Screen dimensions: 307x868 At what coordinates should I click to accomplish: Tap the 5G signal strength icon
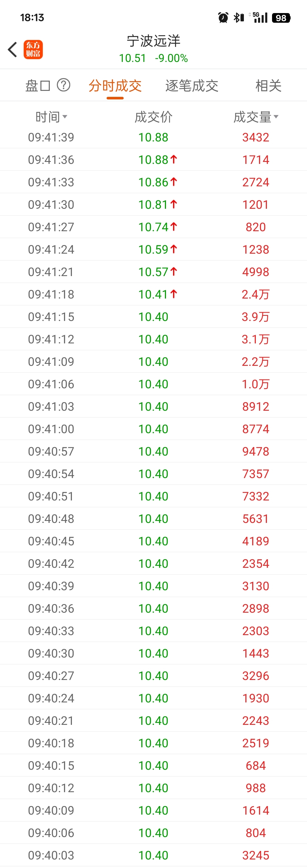pyautogui.click(x=259, y=18)
